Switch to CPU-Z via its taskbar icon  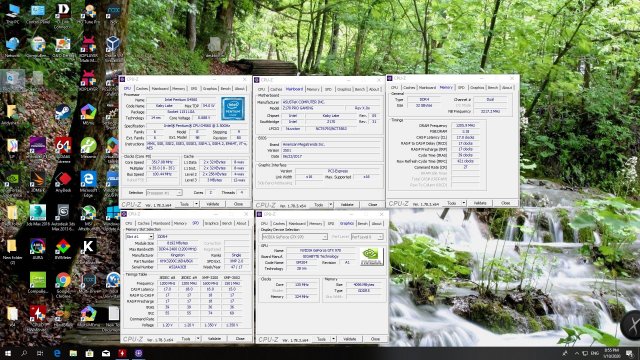click(x=138, y=353)
